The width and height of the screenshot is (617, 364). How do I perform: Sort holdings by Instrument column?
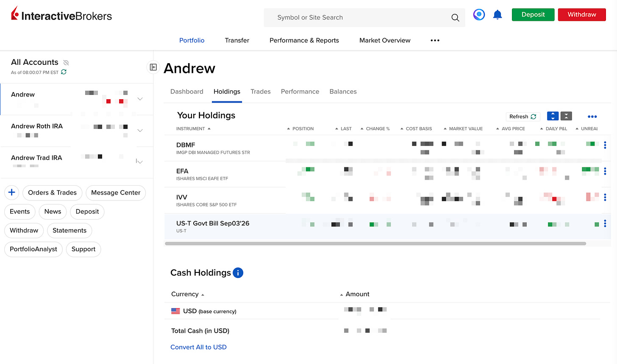click(x=193, y=128)
